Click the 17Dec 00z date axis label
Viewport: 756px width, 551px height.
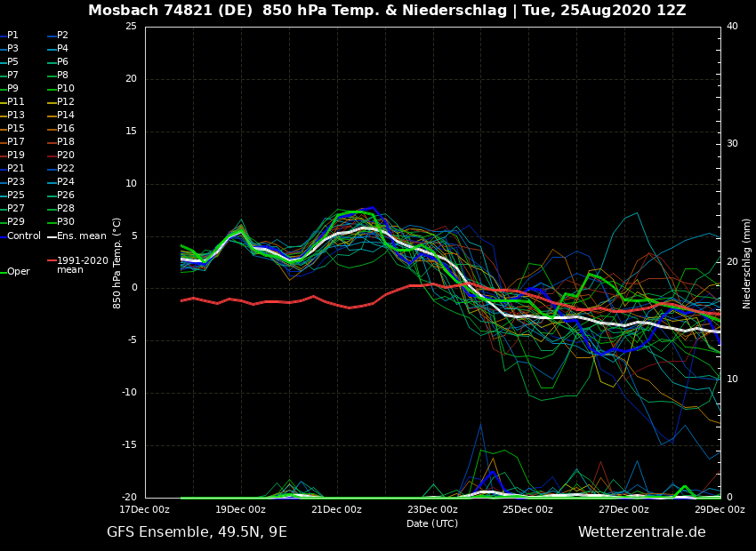(145, 510)
